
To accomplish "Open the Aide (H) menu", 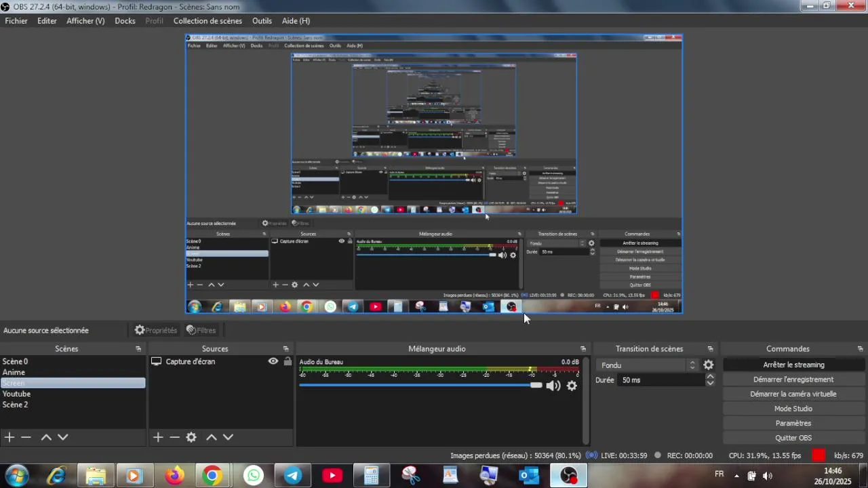I will [296, 21].
